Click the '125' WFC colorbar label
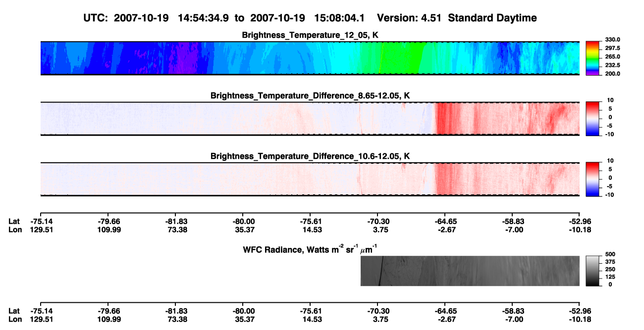This screenshot has width=644, height=330. (x=610, y=277)
